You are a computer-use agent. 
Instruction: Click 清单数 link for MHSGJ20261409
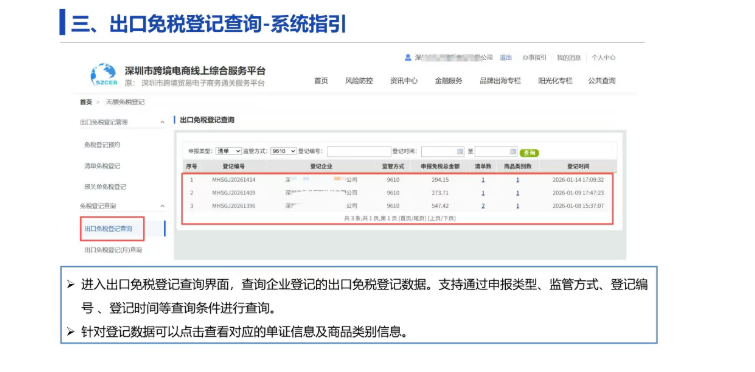(483, 193)
